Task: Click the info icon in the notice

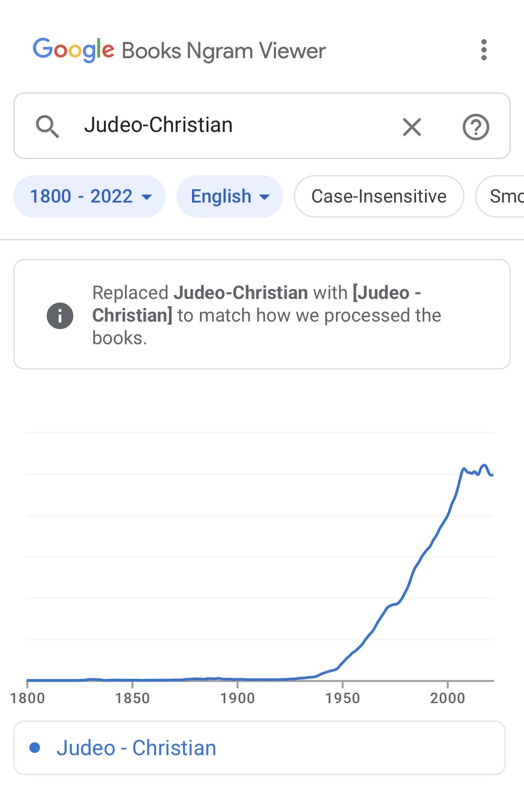Action: pyautogui.click(x=60, y=315)
